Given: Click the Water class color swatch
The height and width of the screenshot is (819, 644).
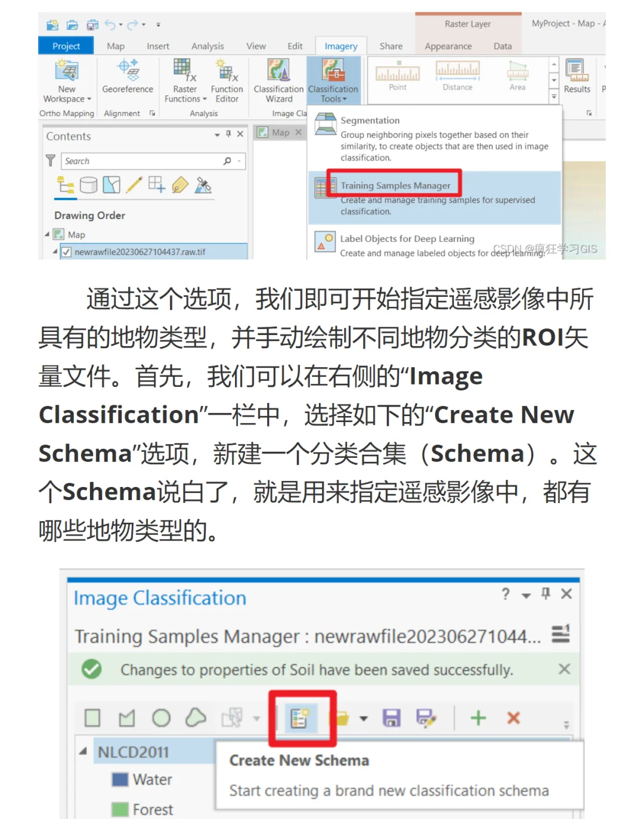Looking at the screenshot, I should [x=121, y=779].
